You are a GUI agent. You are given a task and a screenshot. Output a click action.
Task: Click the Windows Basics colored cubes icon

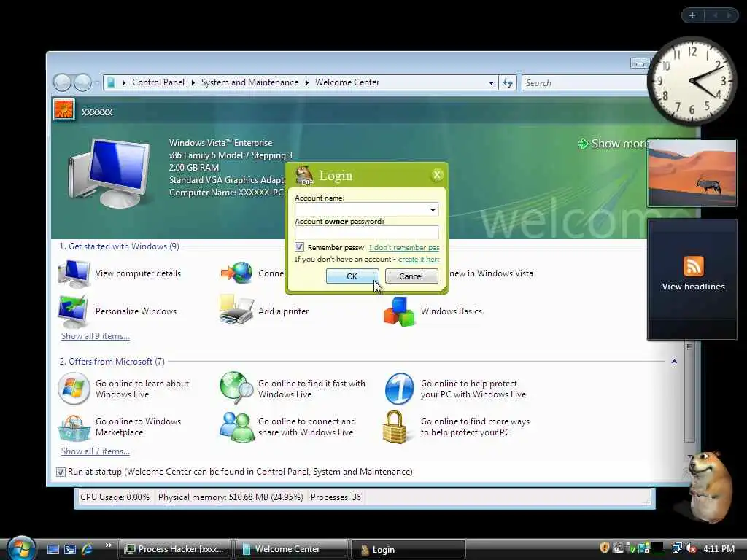click(x=399, y=311)
